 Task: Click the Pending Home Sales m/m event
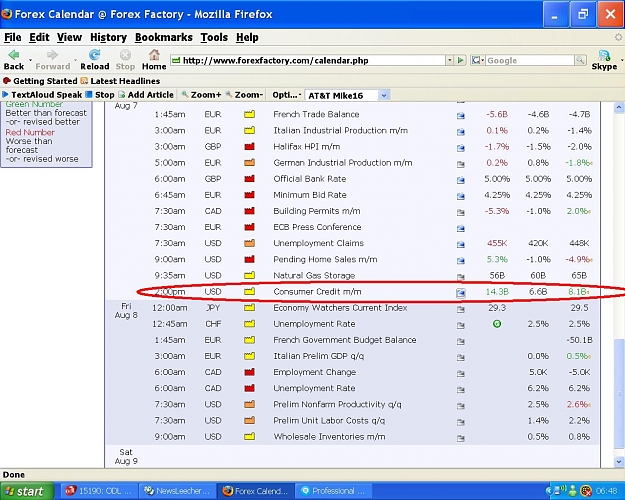click(325, 259)
